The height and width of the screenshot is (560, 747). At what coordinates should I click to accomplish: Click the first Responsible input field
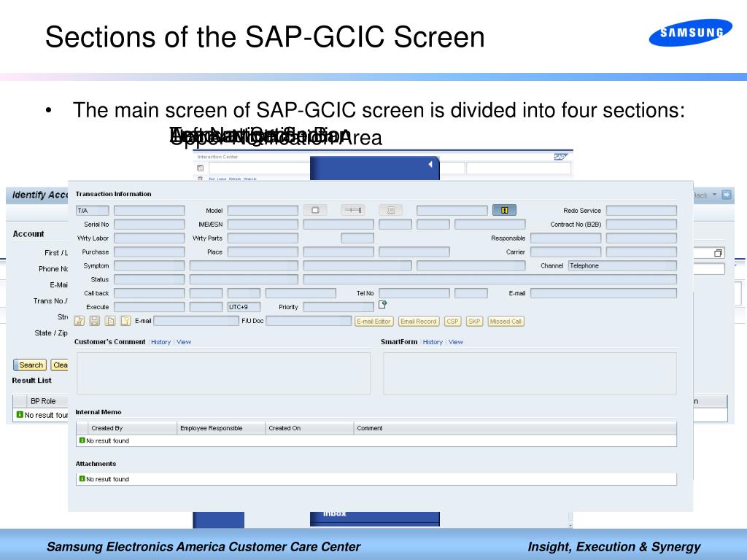(x=565, y=238)
